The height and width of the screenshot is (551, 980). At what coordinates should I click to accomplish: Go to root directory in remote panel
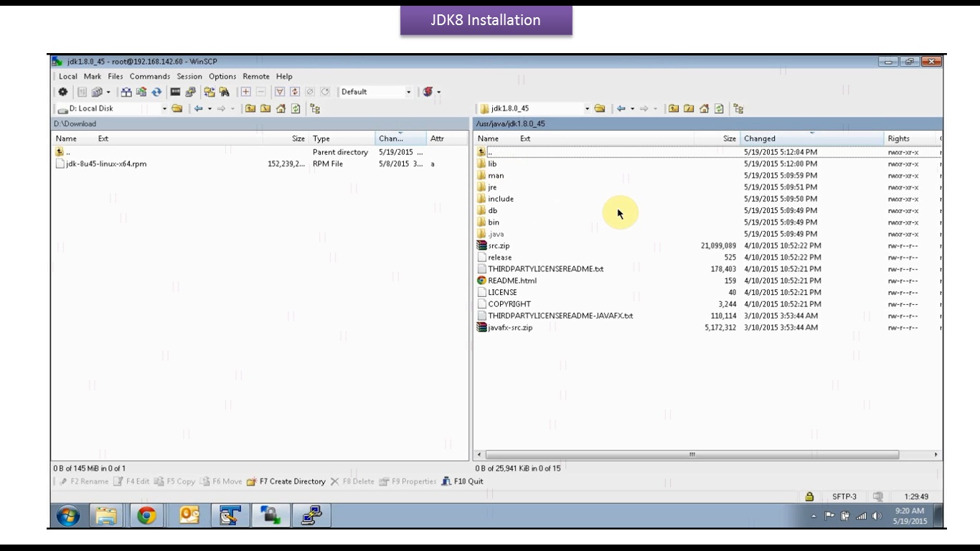click(689, 109)
